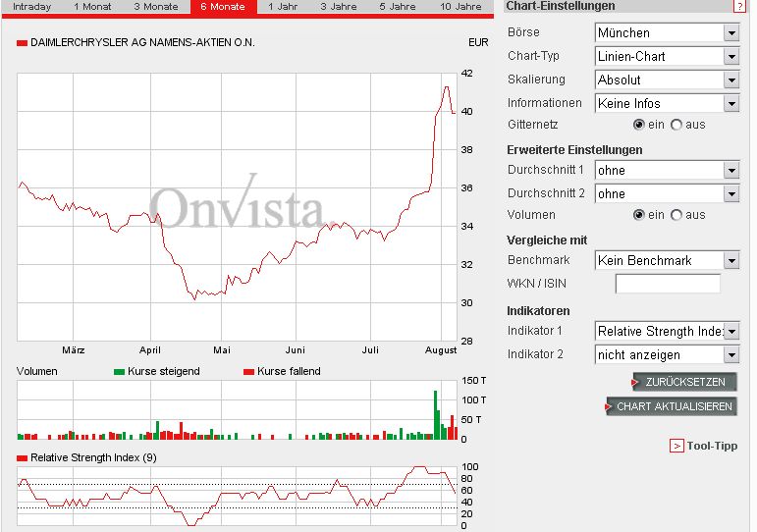Set Gitternetz radio to aus
Viewport: 757px width, 532px height.
676,125
